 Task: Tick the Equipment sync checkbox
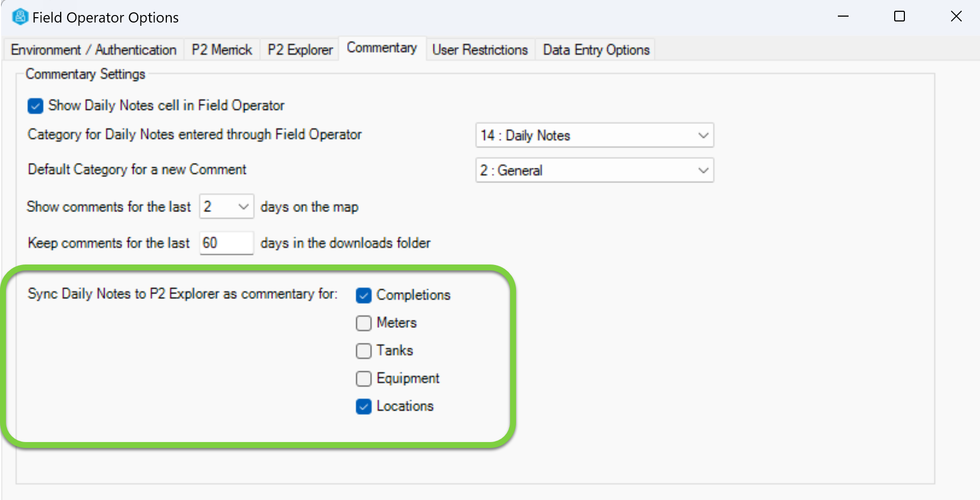pos(364,379)
